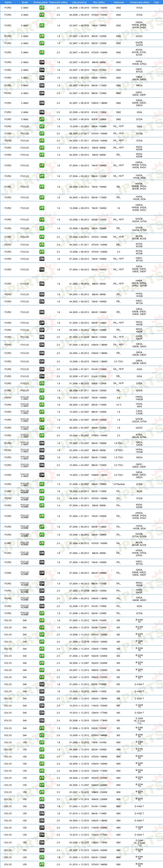This screenshot has height=868, width=163.
Task: Click the Moc silnika column header
Action: click(x=99, y=2)
